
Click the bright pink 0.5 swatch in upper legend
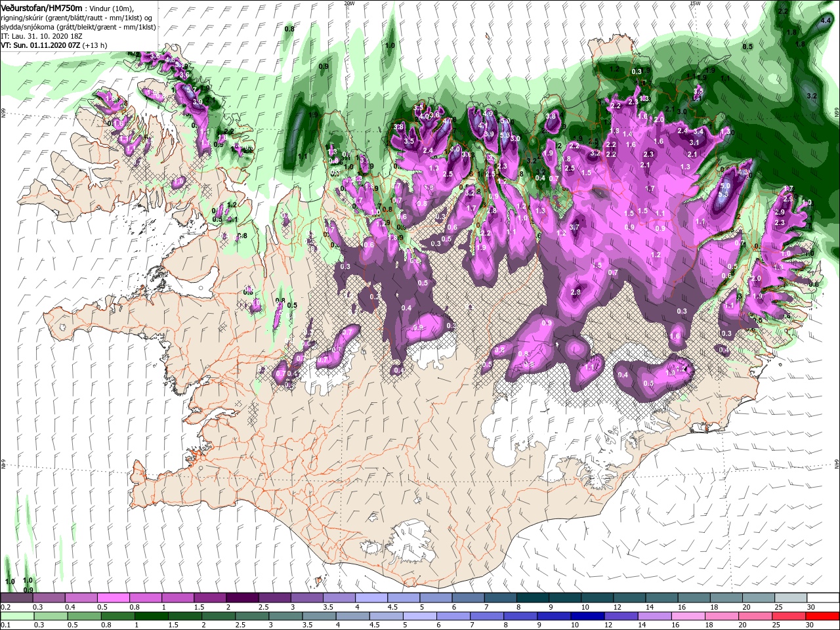coord(113,598)
